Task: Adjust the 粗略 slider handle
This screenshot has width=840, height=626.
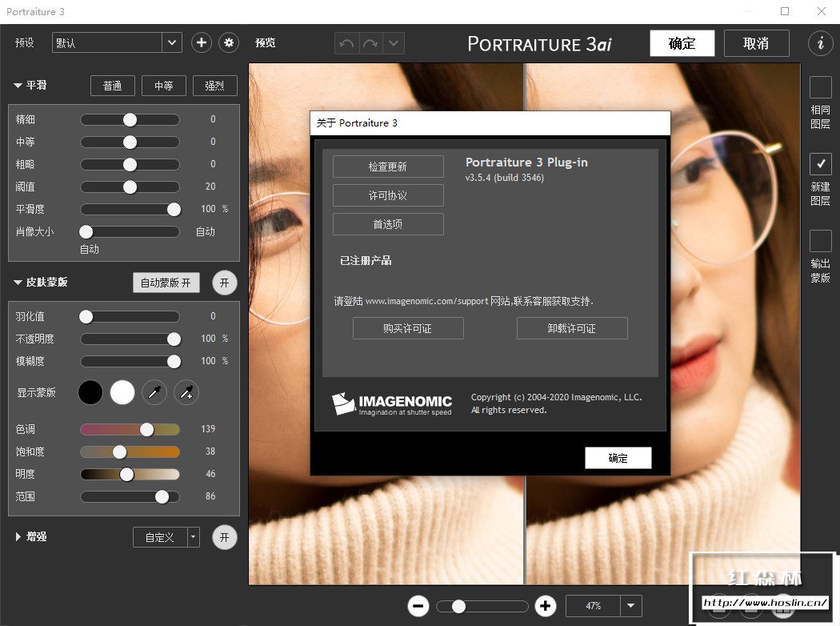Action: [130, 165]
